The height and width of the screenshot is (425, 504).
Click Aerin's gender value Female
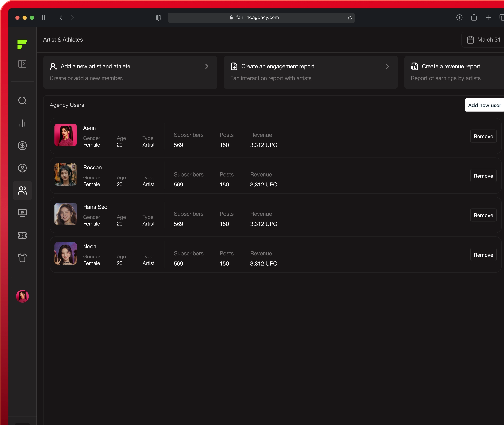coord(92,145)
